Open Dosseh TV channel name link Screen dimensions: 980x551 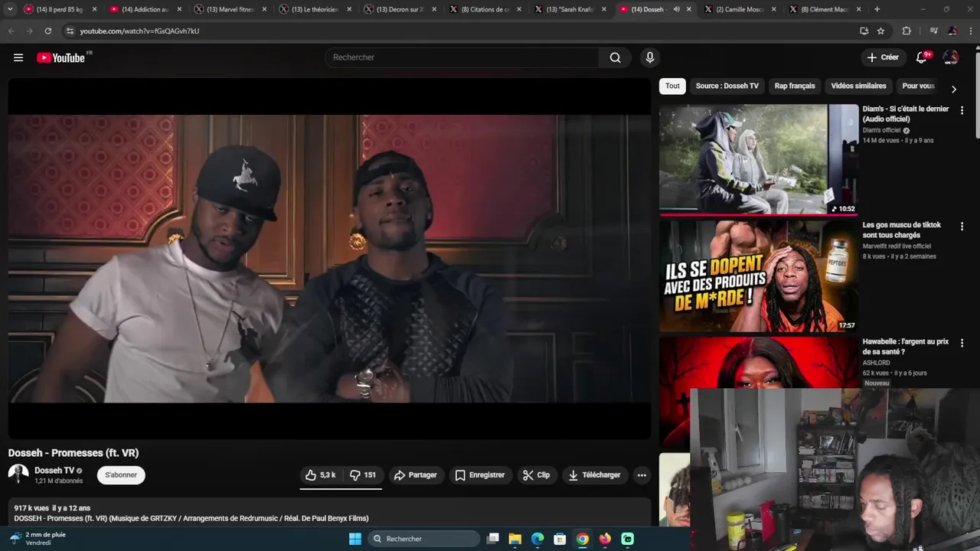(x=54, y=471)
